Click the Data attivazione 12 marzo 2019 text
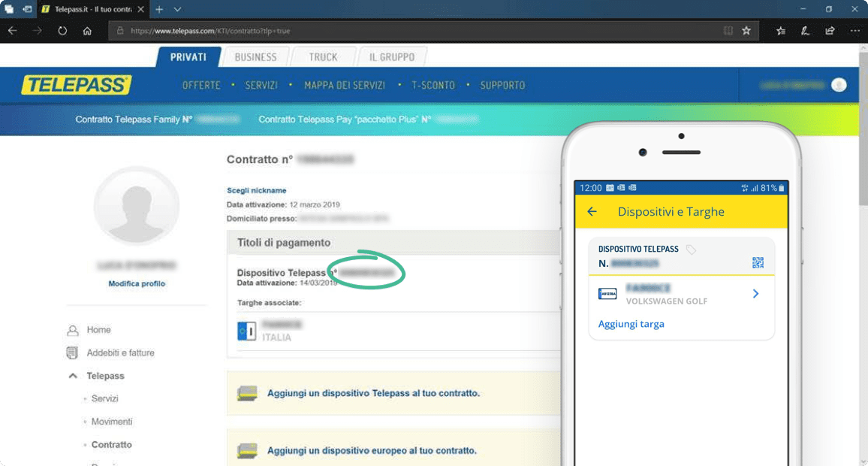868x466 pixels. pos(283,204)
